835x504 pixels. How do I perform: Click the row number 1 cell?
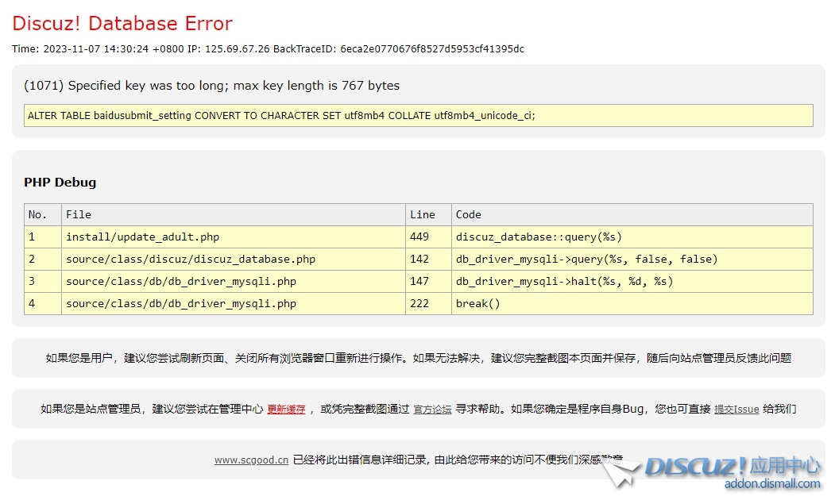point(43,237)
